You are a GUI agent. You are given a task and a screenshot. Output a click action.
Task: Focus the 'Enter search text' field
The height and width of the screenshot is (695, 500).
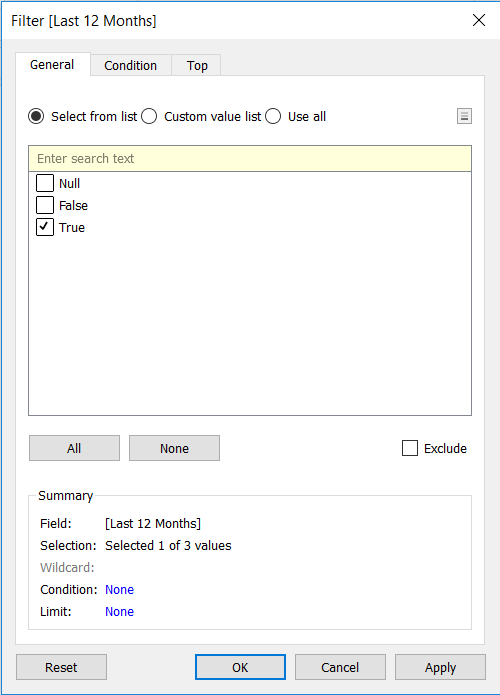250,159
